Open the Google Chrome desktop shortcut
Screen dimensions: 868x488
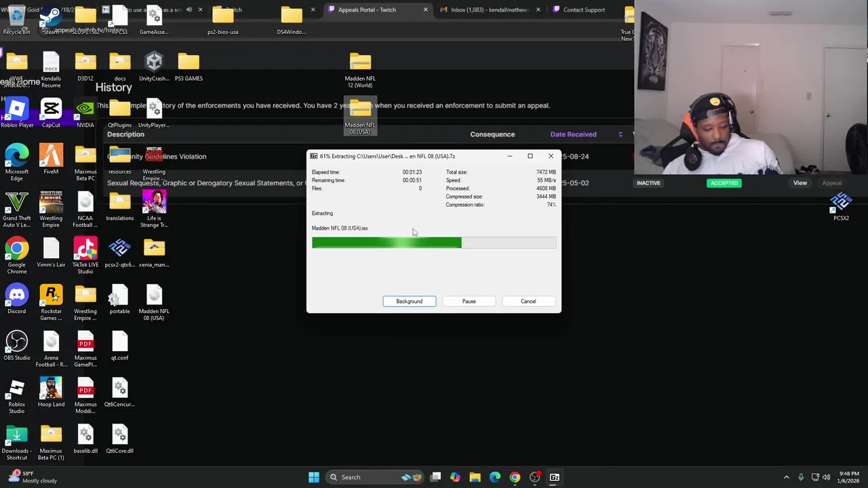pos(17,256)
